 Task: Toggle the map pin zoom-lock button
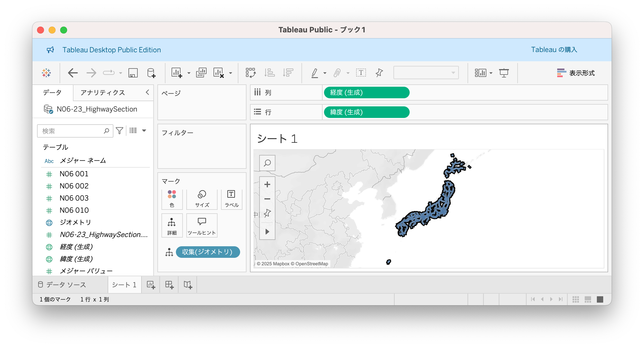pos(267,213)
